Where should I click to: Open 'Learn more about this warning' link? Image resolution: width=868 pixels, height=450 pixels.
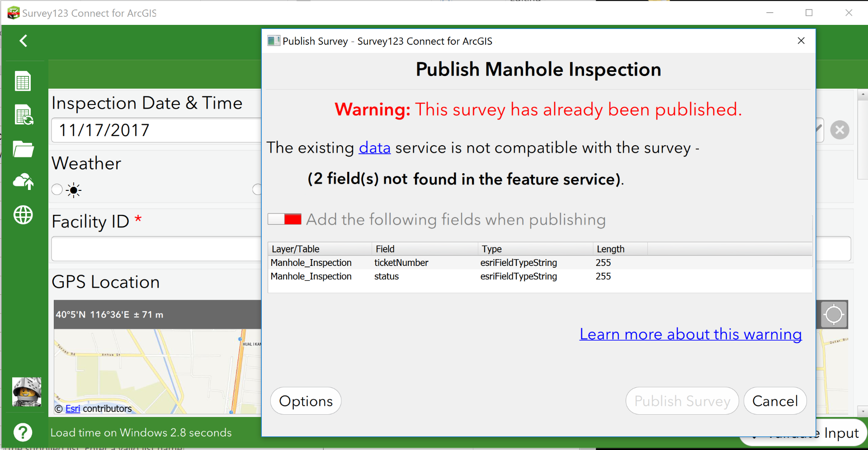click(691, 334)
